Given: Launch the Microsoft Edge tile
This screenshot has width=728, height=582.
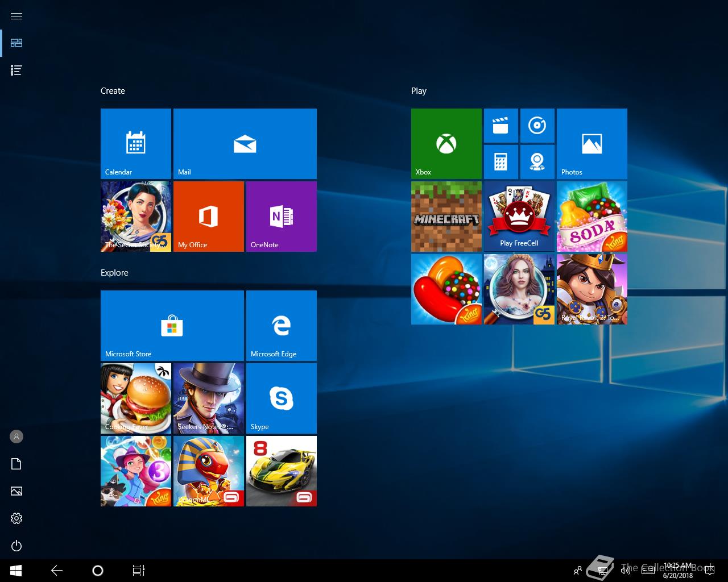Looking at the screenshot, I should click(x=282, y=326).
